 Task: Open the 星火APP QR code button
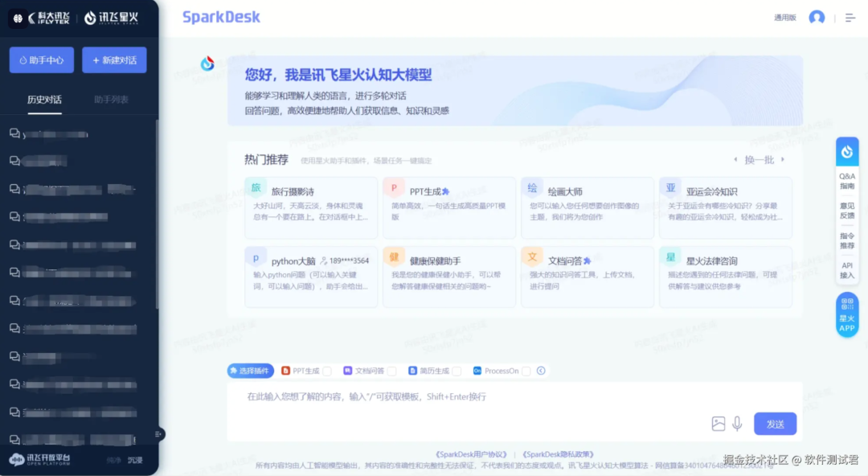coord(847,314)
